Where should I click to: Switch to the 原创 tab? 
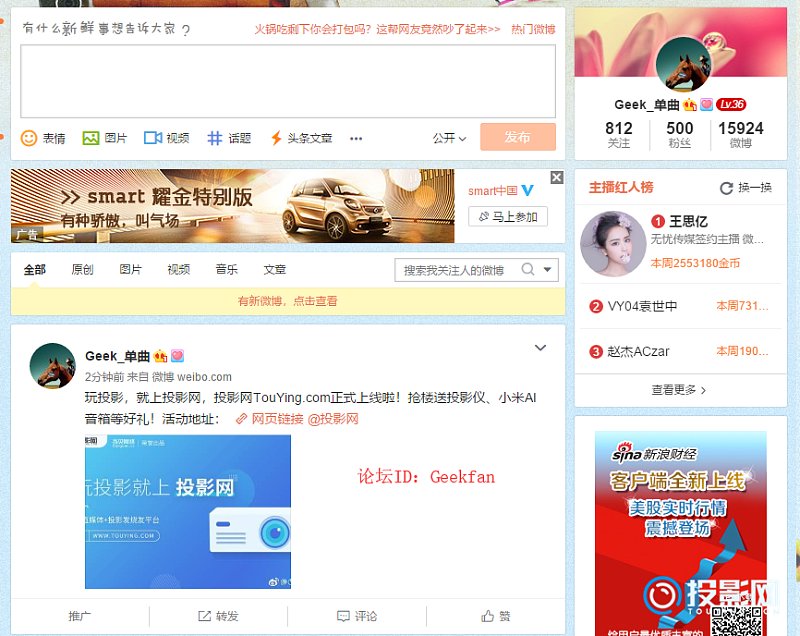tap(83, 269)
